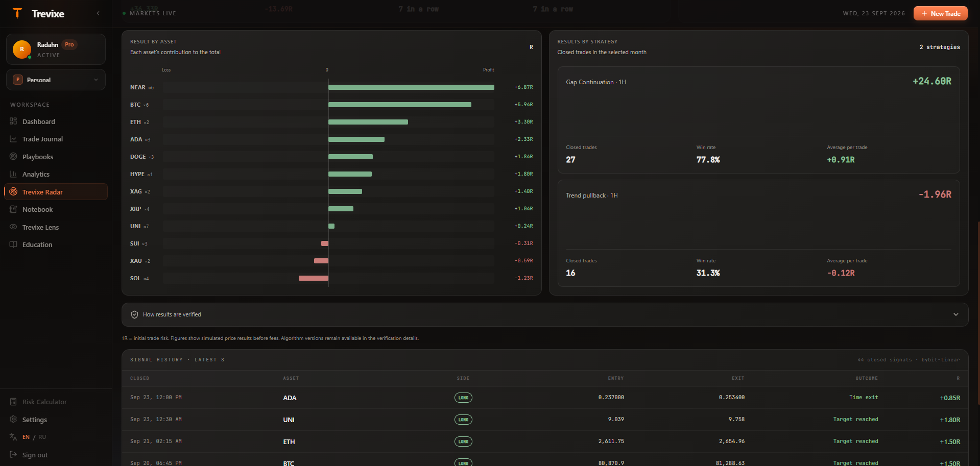980x466 pixels.
Task: Open the Trend pullback 1H strategy card
Action: (758, 233)
